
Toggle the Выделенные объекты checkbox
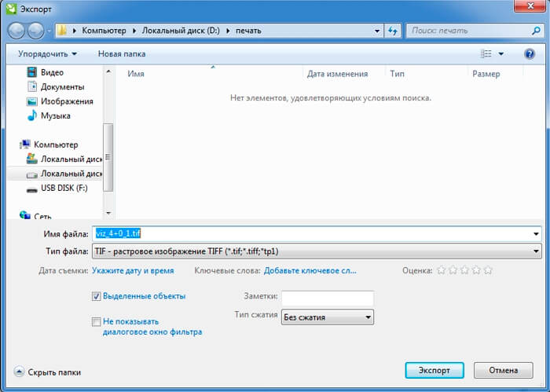tap(97, 296)
